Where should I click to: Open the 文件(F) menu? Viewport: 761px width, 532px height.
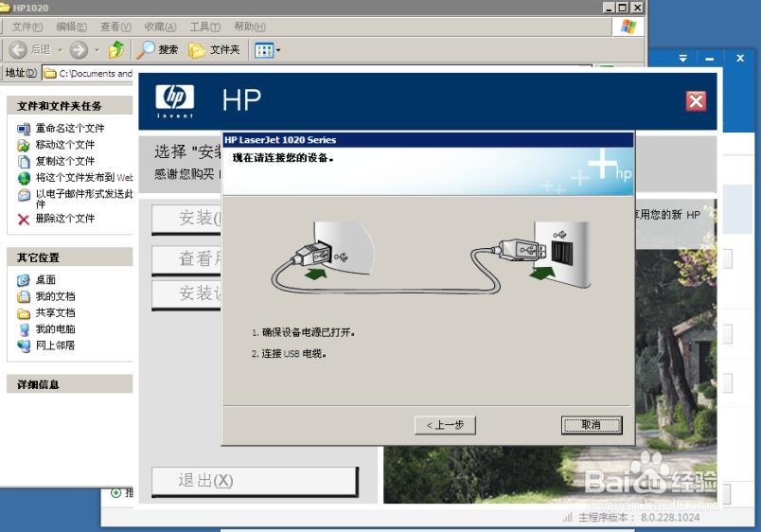[x=27, y=27]
